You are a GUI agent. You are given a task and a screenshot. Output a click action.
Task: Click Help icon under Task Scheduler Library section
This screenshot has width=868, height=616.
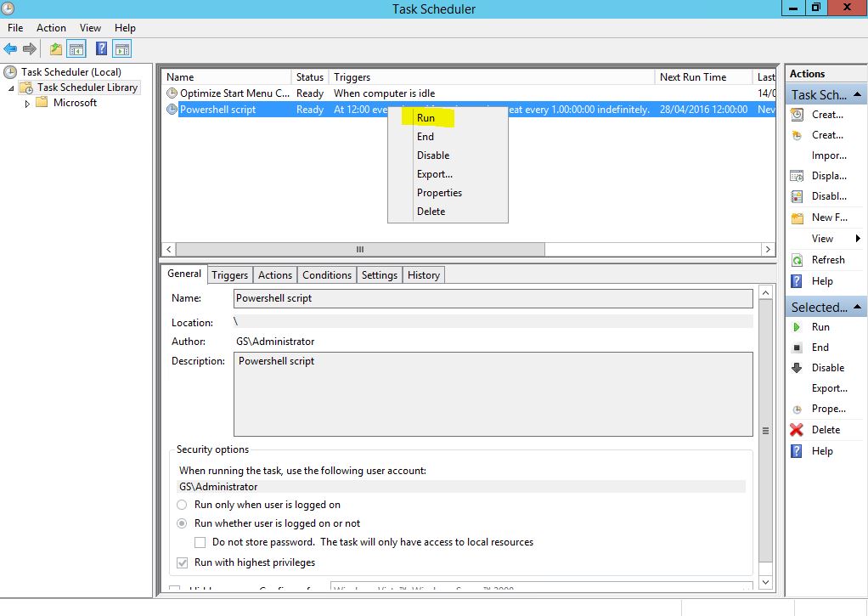point(797,281)
